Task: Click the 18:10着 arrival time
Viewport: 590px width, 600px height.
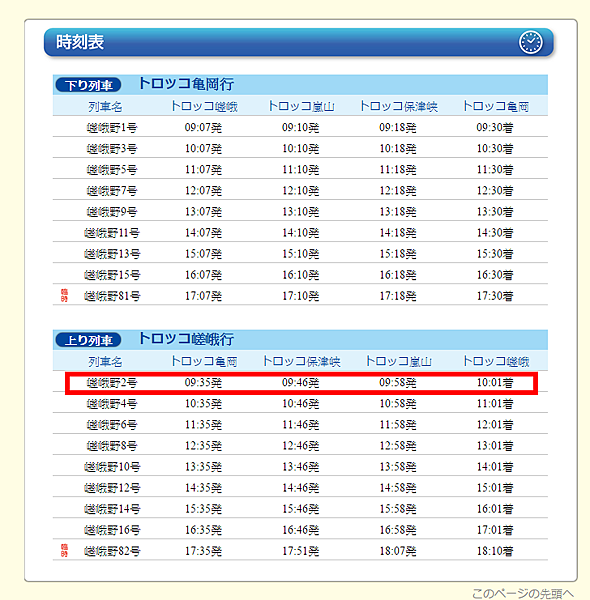Action: 495,551
